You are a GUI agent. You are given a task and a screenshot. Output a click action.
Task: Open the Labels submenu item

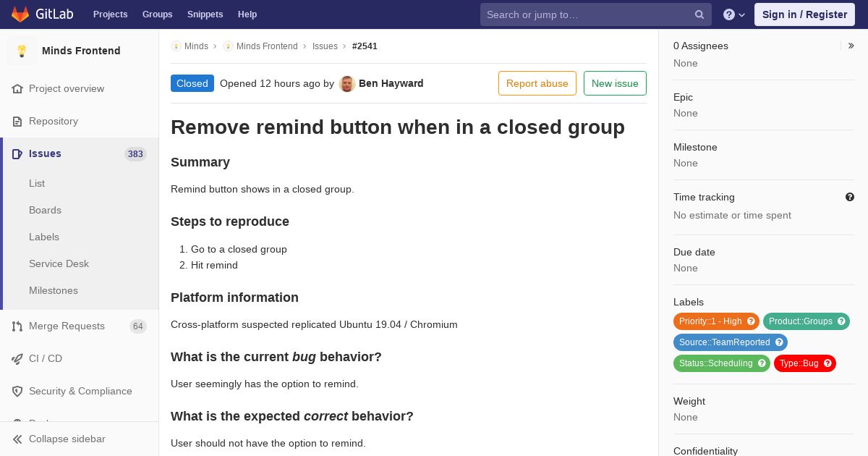coord(44,237)
